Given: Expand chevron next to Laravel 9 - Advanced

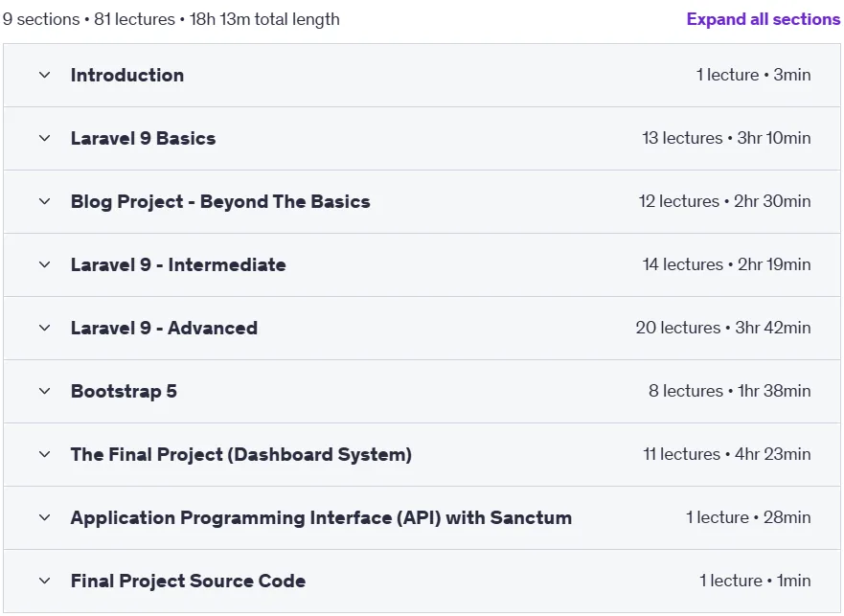Looking at the screenshot, I should pos(45,328).
